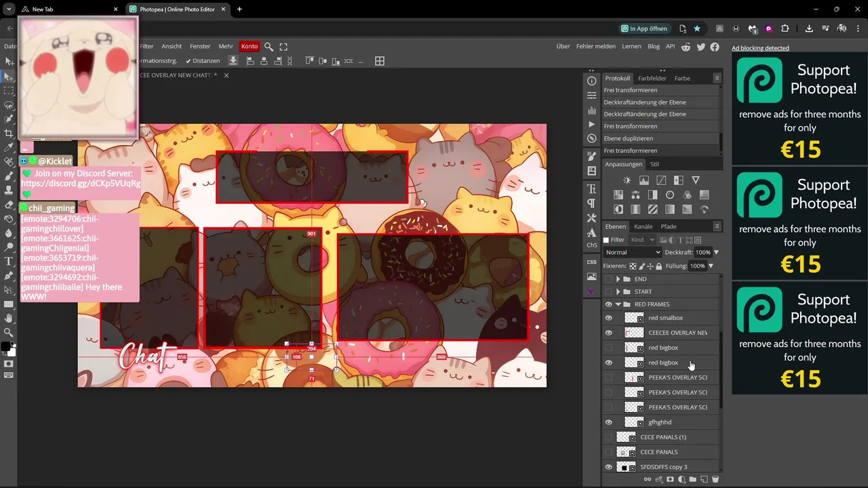Screen dimensions: 868x488
Task: Select the Move tool in toolbox
Action: click(x=9, y=76)
